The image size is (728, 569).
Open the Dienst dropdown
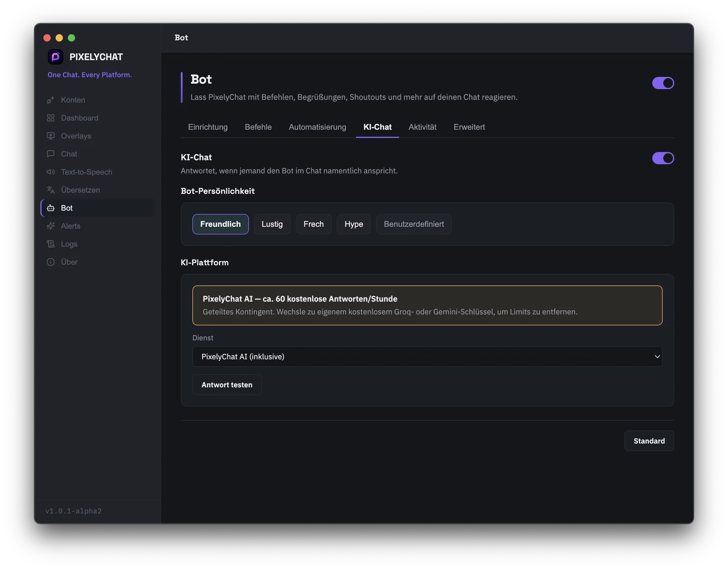[x=427, y=357]
